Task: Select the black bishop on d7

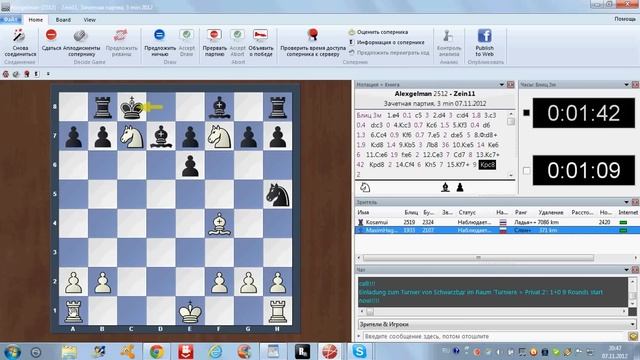Action: 161,136
